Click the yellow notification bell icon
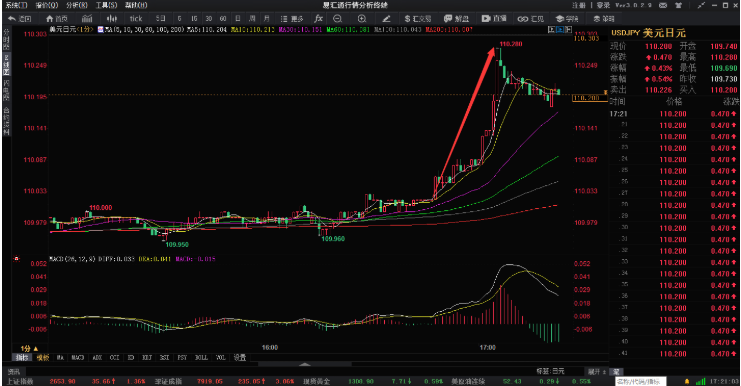 point(687,381)
